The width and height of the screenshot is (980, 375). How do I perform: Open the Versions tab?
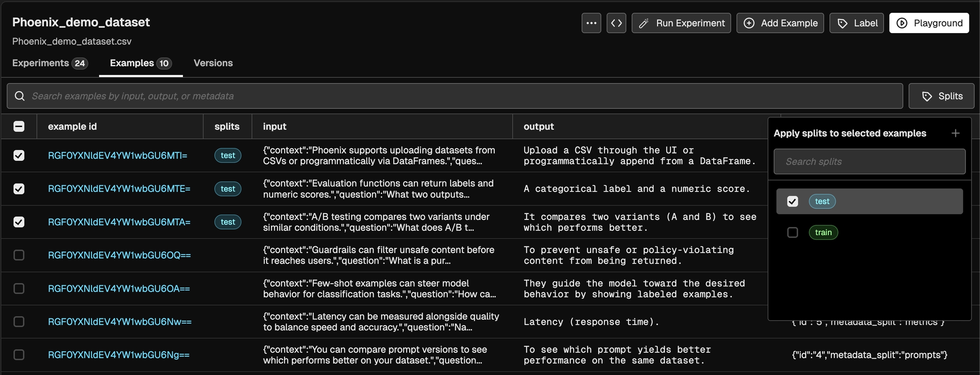pyautogui.click(x=213, y=63)
